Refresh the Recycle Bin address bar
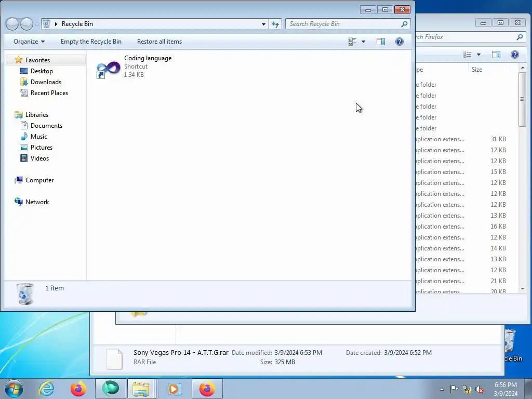Viewport: 532px width, 399px height. coord(275,24)
